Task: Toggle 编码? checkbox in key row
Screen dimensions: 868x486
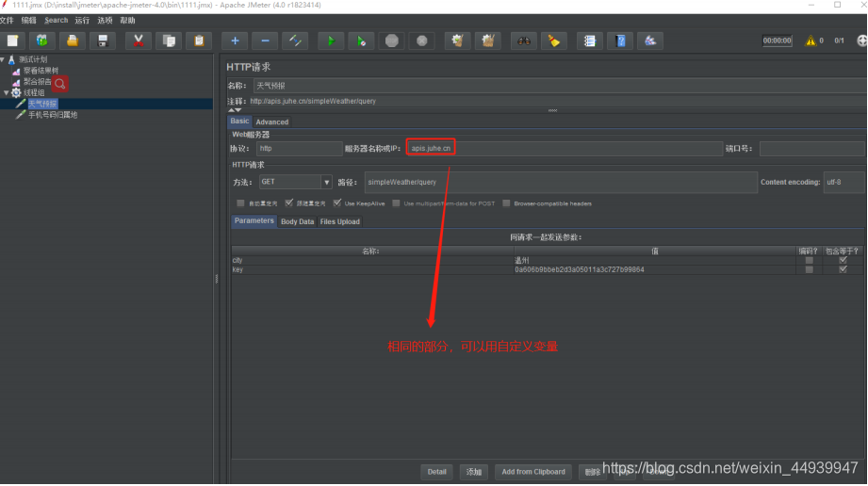Action: pos(809,269)
